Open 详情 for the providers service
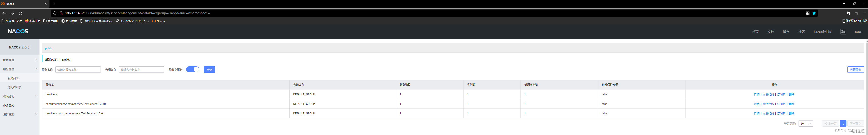This screenshot has width=868, height=135. click(757, 94)
